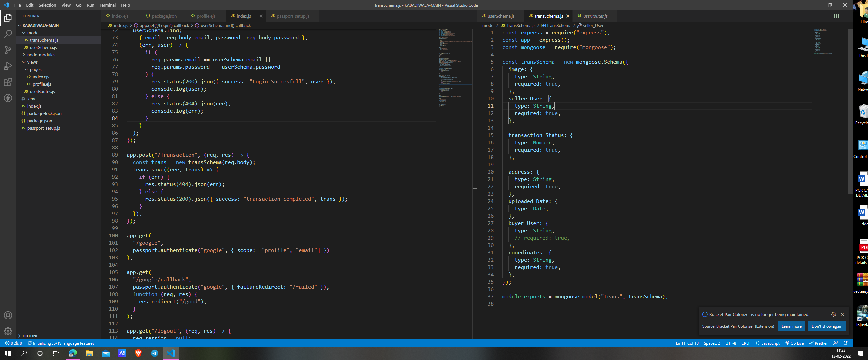Click the errors and warnings status bar icon
Screen dimensions: 868x360
click(14, 343)
